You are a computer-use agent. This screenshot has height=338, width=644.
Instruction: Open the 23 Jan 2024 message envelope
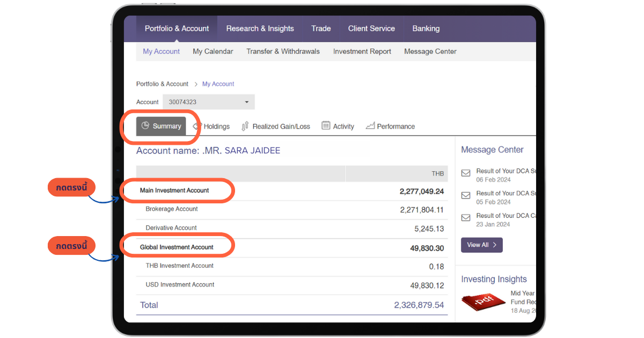[466, 218]
